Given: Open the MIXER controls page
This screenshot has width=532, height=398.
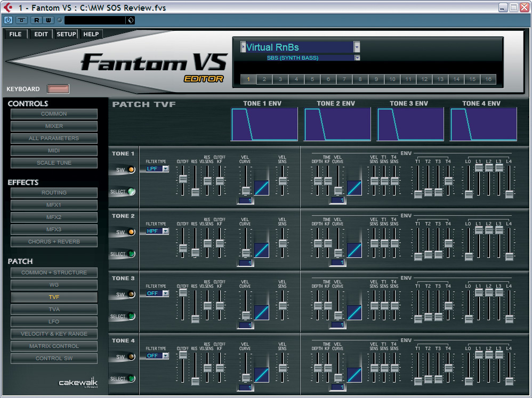Looking at the screenshot, I should pos(54,126).
